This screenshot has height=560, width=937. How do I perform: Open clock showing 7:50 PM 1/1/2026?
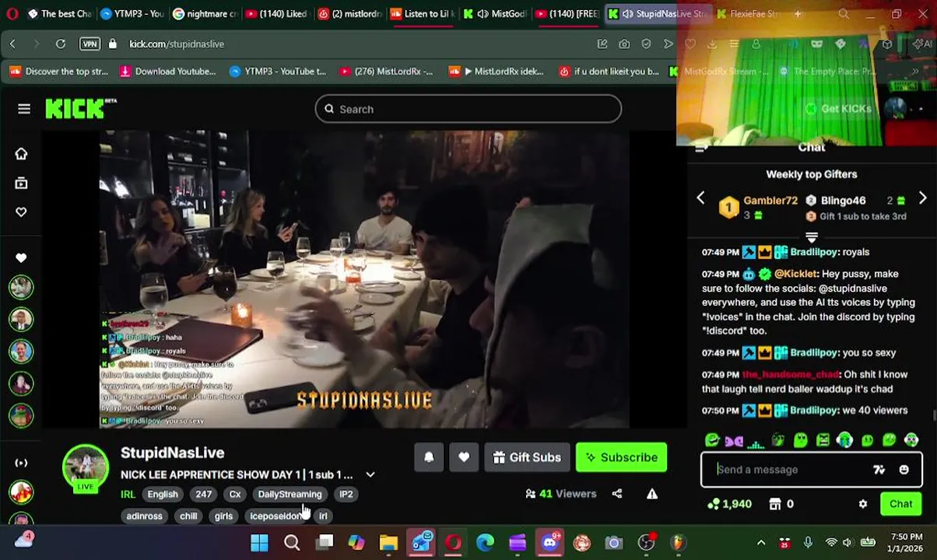(906, 543)
